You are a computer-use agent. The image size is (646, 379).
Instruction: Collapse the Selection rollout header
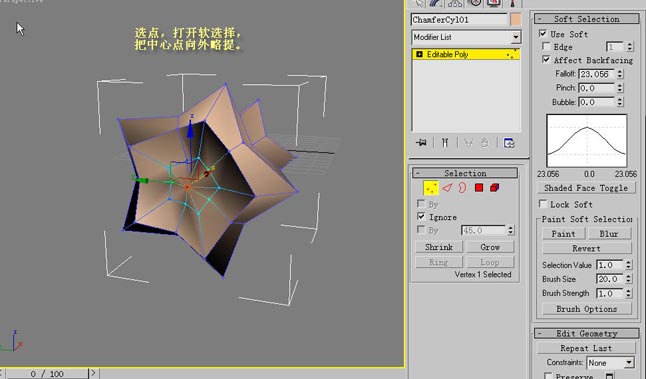pyautogui.click(x=465, y=173)
